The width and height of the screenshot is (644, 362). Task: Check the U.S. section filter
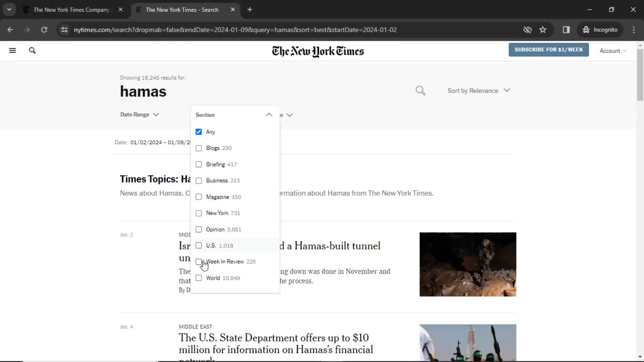point(199,245)
